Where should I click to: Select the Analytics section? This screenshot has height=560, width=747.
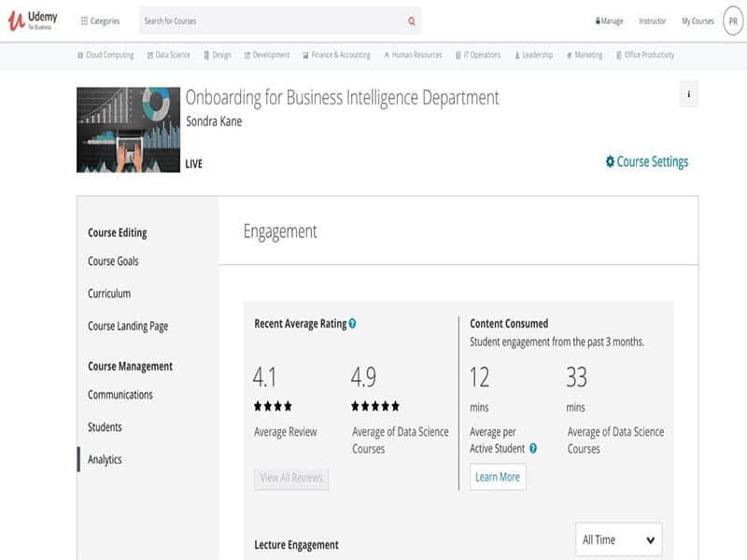106,459
